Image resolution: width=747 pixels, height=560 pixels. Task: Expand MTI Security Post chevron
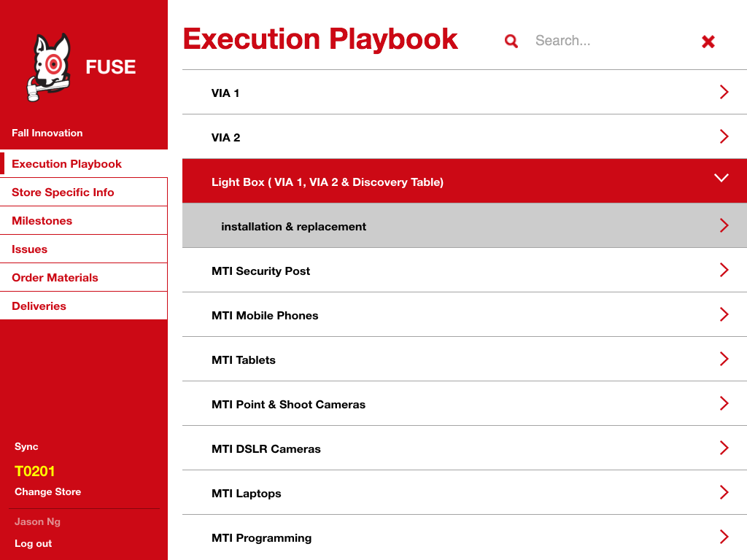(724, 270)
